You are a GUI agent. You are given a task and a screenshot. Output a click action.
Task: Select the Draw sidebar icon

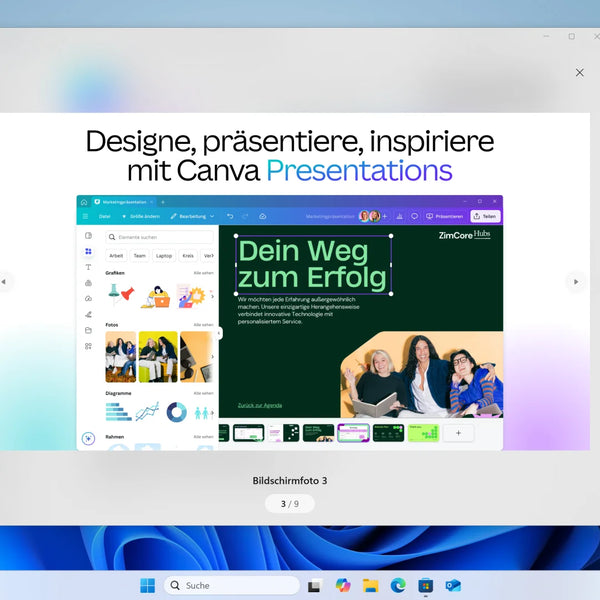[x=88, y=315]
